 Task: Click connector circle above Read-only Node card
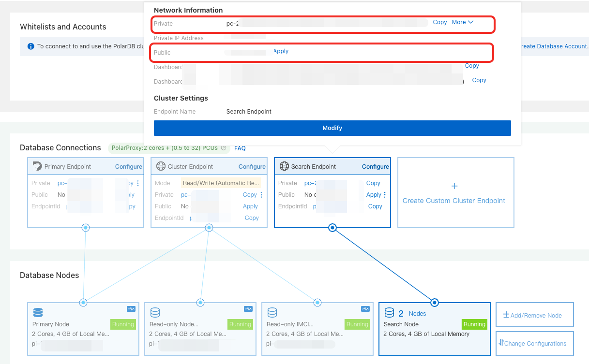point(200,303)
